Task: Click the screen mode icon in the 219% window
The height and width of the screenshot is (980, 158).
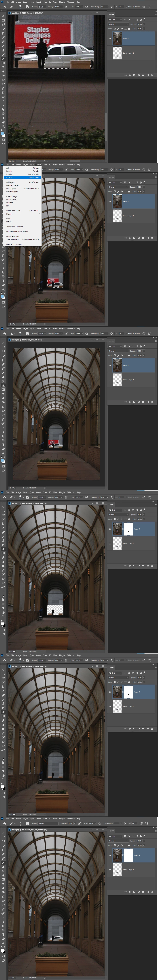Action: [x=3, y=144]
